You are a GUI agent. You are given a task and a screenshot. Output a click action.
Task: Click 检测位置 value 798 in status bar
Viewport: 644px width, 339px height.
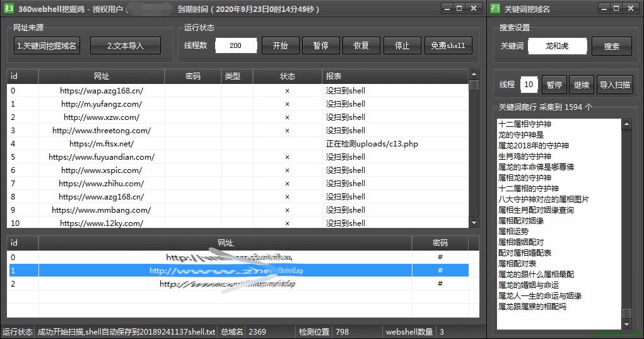tap(342, 331)
